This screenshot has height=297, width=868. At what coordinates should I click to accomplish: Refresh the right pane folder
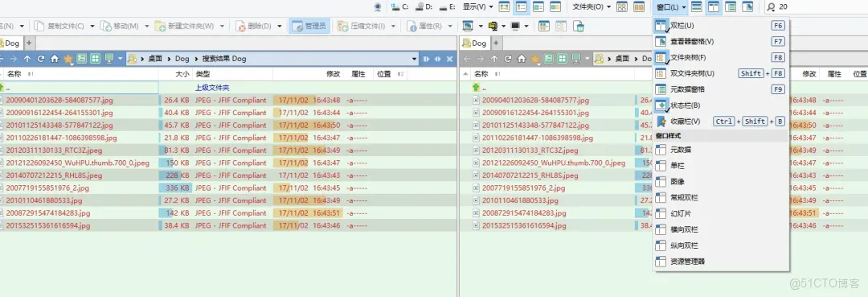point(508,59)
